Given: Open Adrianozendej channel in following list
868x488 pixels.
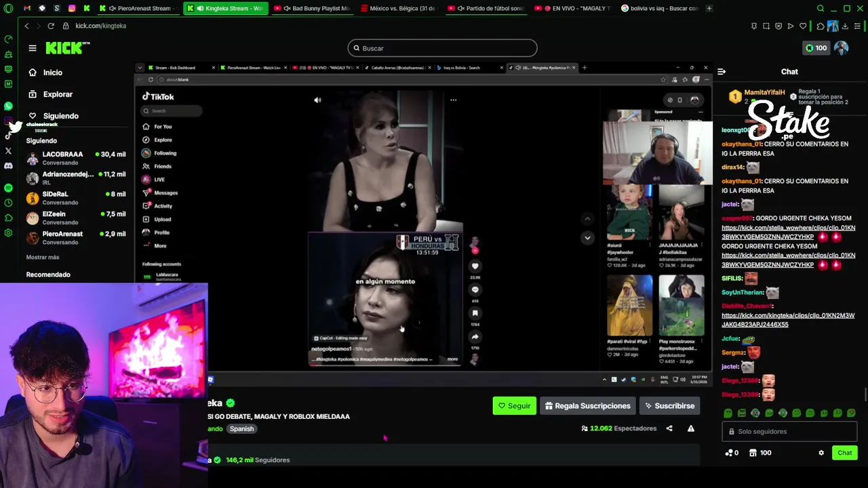Looking at the screenshot, I should coord(76,178).
